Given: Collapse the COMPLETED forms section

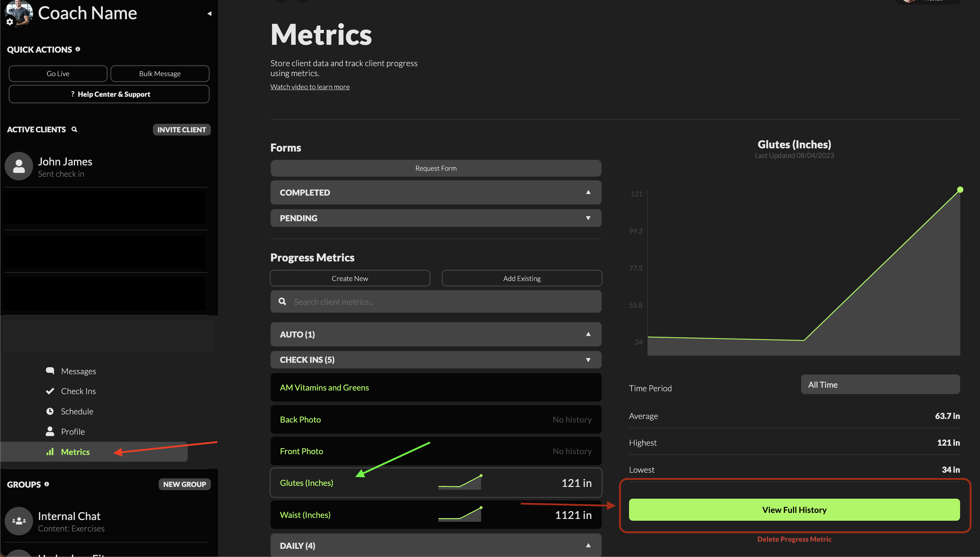Looking at the screenshot, I should pos(588,192).
